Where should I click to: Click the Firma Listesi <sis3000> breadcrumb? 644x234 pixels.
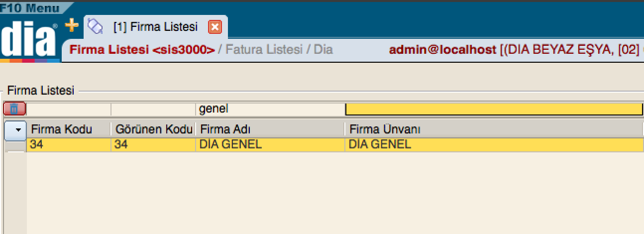coord(142,50)
